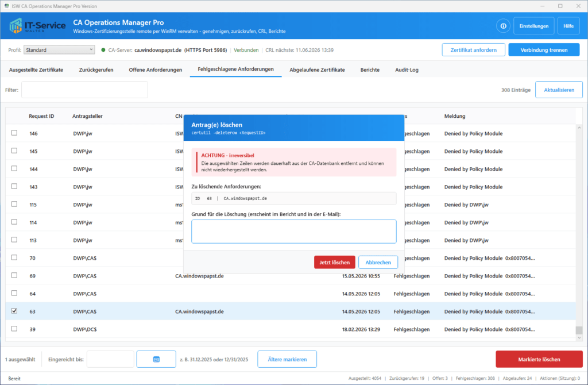Viewport: 588px width, 385px height.
Task: Click DWP\DC$ Antragsteller cell
Action: [85, 329]
